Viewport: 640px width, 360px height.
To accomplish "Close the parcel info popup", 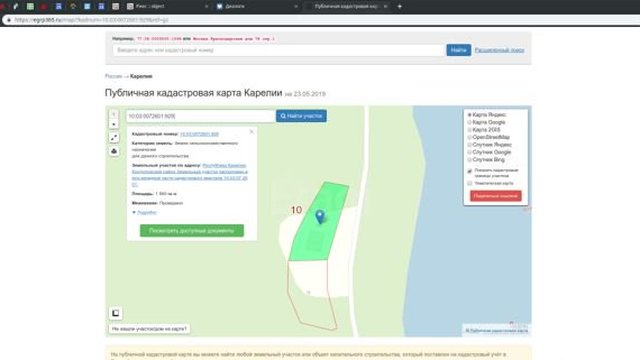I will coord(251,132).
